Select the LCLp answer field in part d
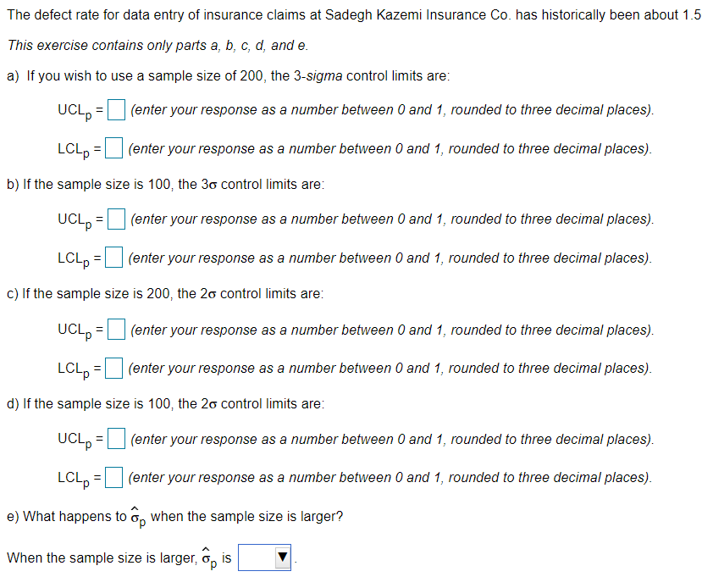Image resolution: width=702 pixels, height=588 pixels. (x=113, y=476)
